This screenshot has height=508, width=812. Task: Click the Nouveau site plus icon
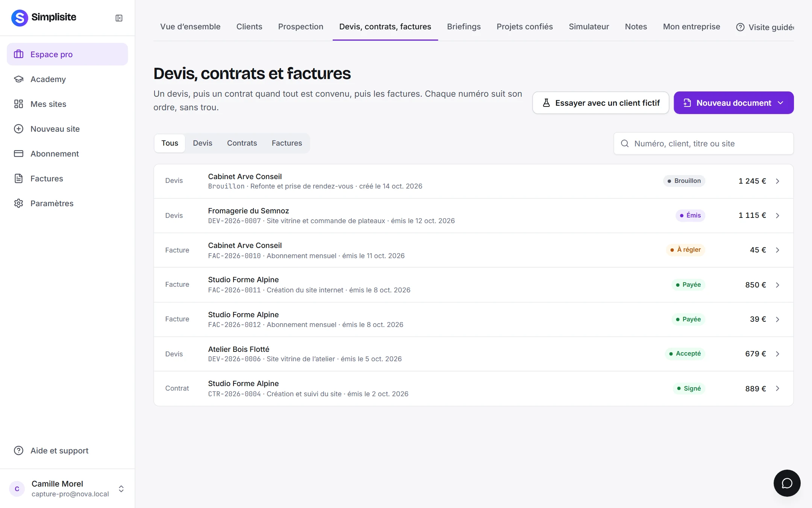(x=18, y=129)
